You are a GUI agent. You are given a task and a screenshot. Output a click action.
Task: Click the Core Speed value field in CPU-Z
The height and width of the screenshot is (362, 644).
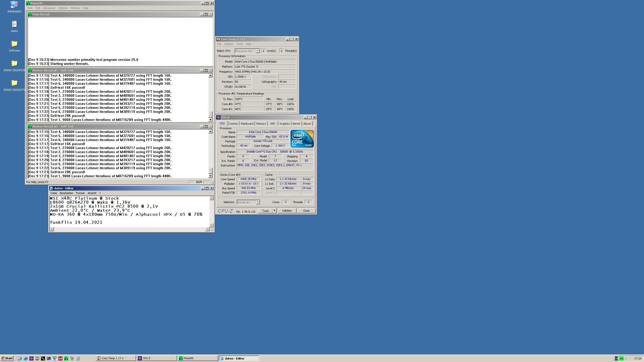tap(249, 179)
